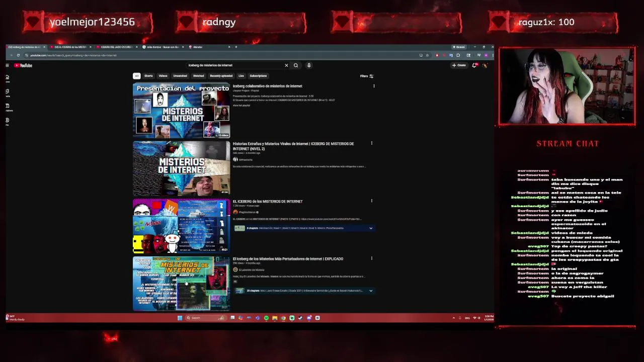Click the magnifier search button
644x362 pixels.
296,65
